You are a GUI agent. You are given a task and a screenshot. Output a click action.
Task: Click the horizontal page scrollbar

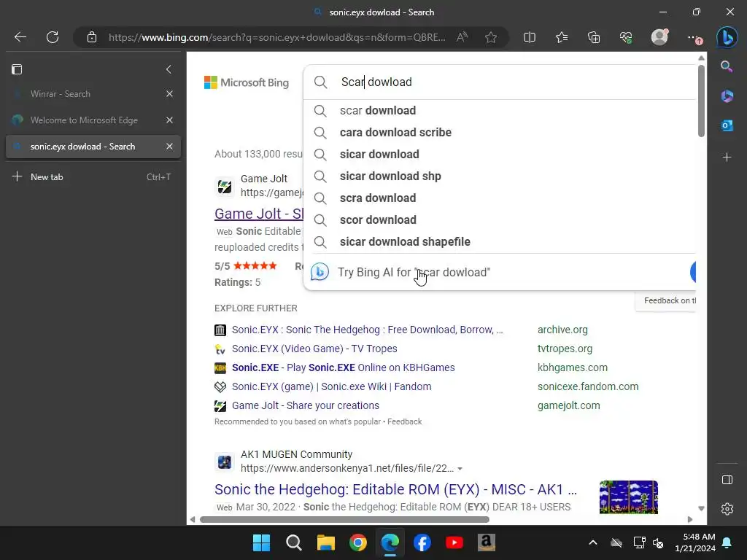344,519
